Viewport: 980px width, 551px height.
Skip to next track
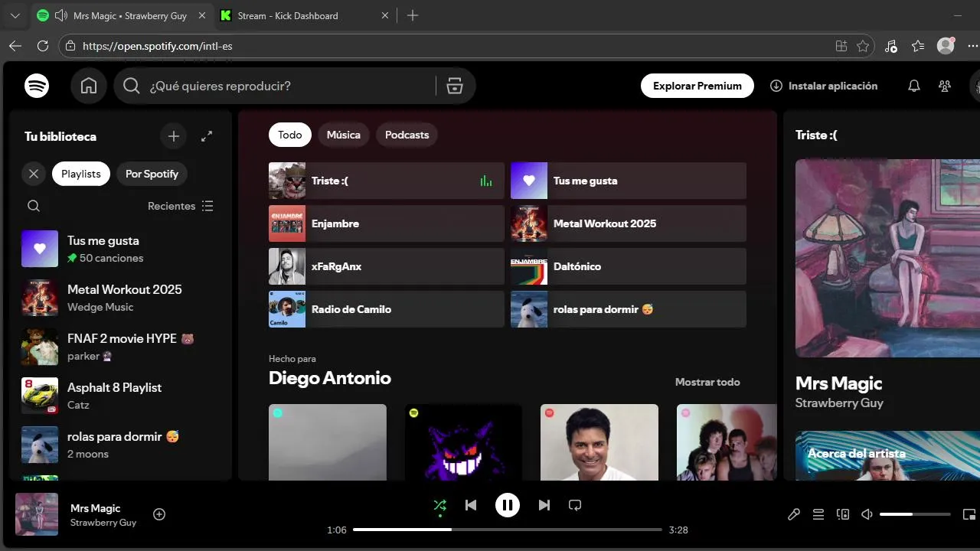coord(544,505)
